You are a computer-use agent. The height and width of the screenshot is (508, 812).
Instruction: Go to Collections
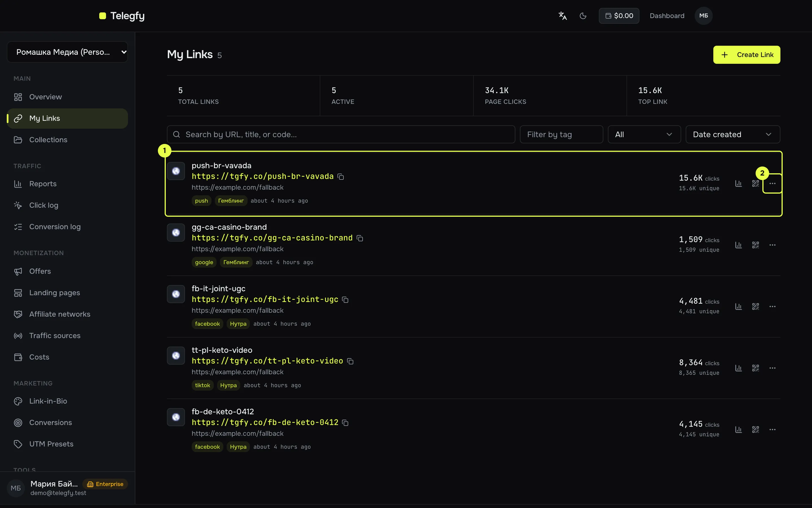coord(67,140)
